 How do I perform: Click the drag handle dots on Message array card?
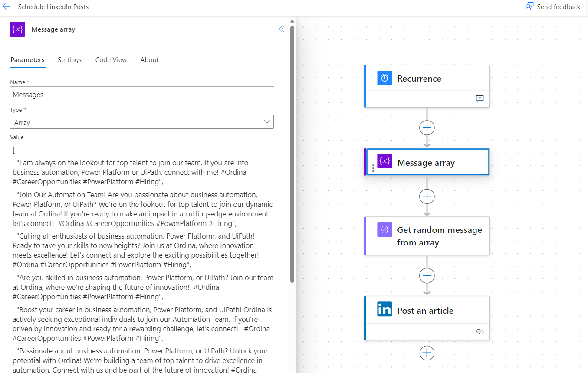pyautogui.click(x=373, y=168)
